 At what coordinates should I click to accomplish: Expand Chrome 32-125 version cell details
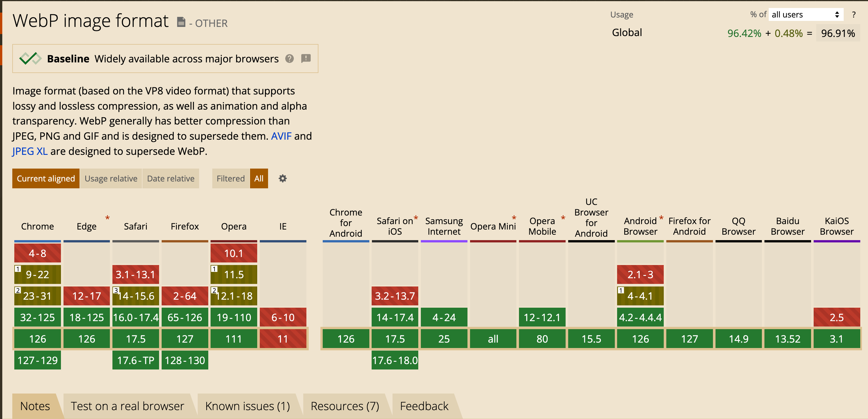tap(37, 317)
